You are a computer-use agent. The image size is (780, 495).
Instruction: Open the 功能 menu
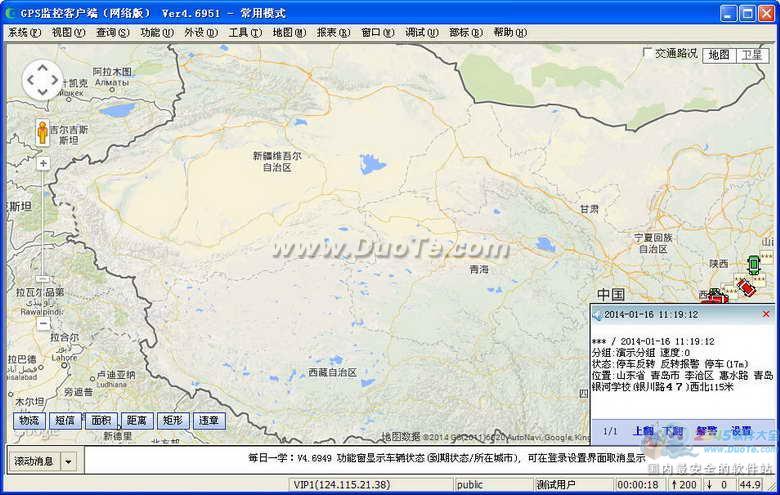click(x=156, y=32)
